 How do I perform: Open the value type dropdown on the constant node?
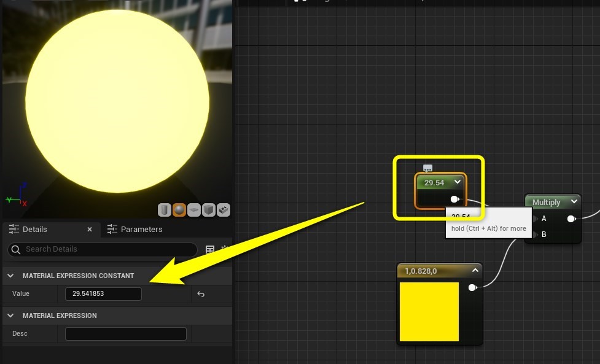(x=457, y=182)
